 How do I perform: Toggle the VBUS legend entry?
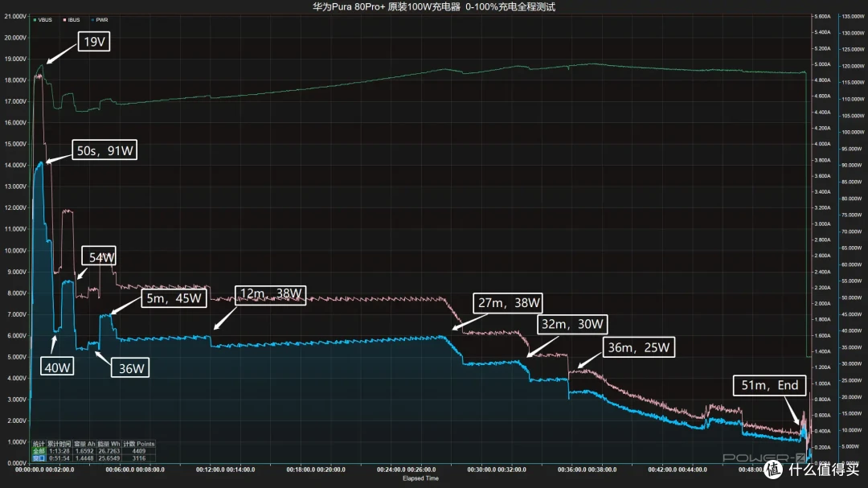[43, 20]
